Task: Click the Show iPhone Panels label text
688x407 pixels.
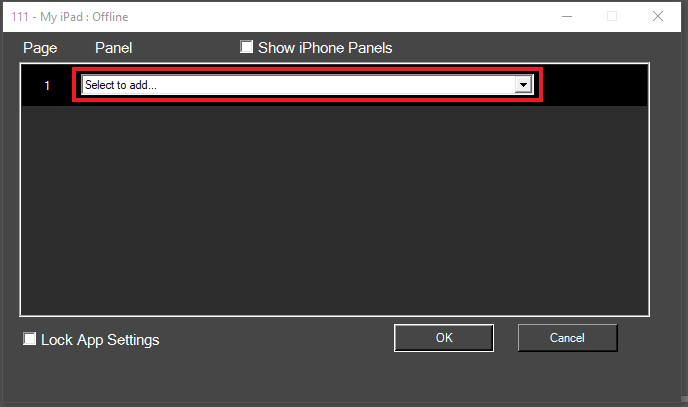Action: (325, 48)
